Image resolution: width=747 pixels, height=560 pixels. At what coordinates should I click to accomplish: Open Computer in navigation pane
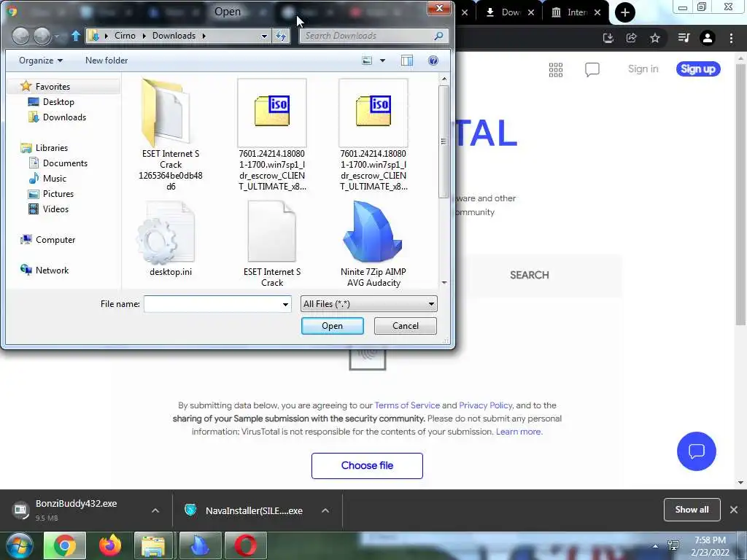tap(55, 239)
